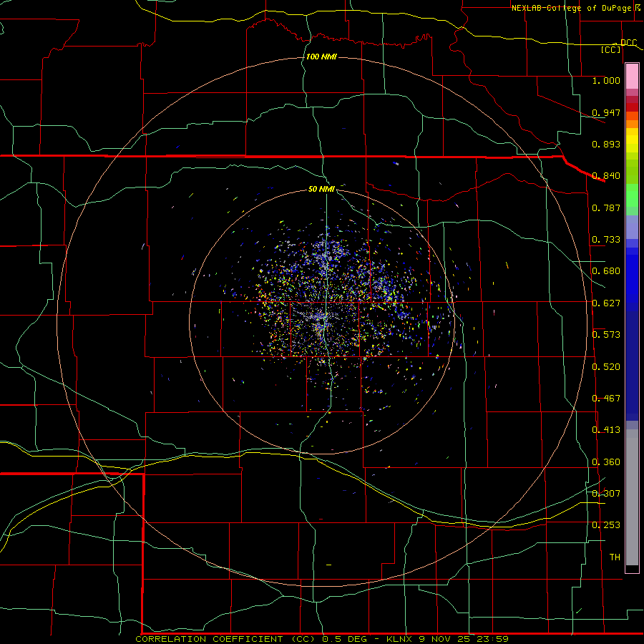644x644 pixels.
Task: Click the TH threshold label on the scale
Action: click(x=615, y=557)
